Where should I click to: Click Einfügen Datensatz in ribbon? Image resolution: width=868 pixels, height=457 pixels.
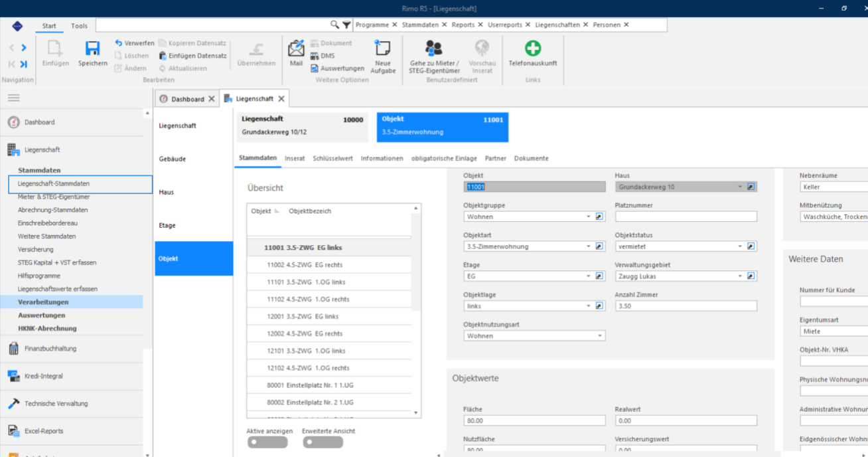192,56
